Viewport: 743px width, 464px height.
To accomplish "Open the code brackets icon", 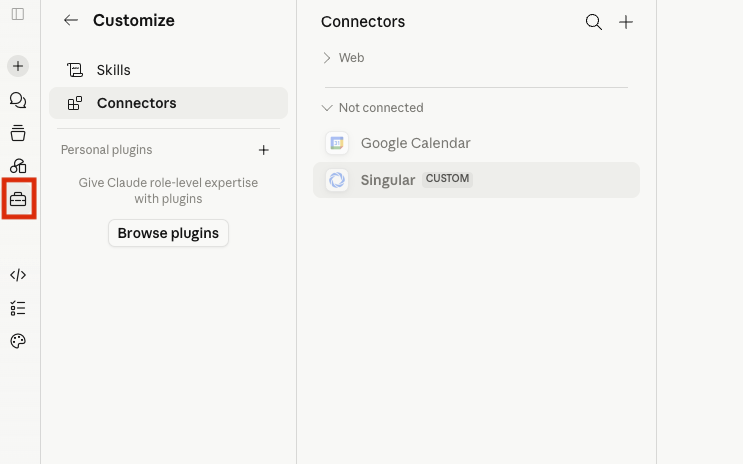I will (x=18, y=275).
